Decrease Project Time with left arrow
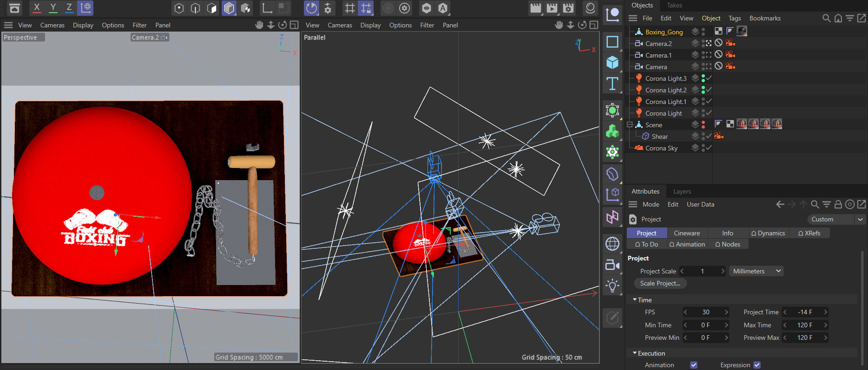 tap(785, 312)
